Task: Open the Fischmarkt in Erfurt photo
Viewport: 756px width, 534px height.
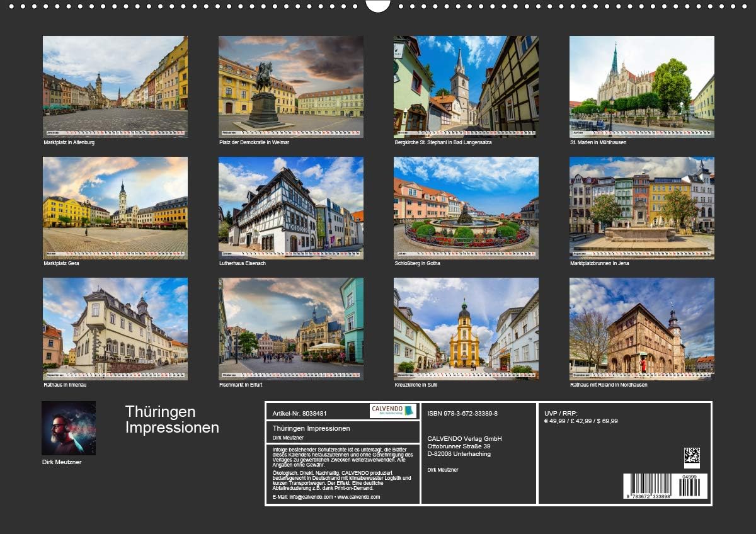Action: pos(290,329)
